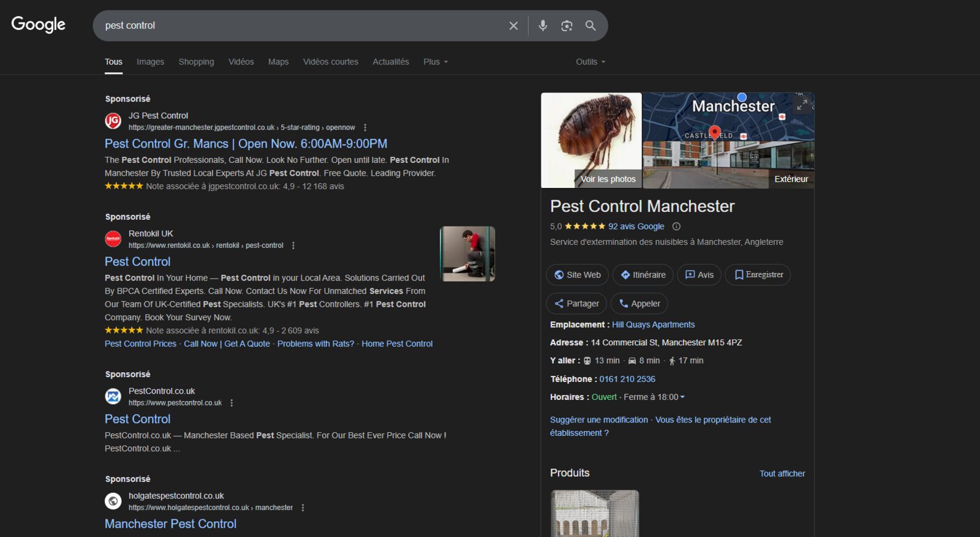Image resolution: width=980 pixels, height=537 pixels.
Task: Open flea photo Voir les photos
Action: [x=591, y=140]
